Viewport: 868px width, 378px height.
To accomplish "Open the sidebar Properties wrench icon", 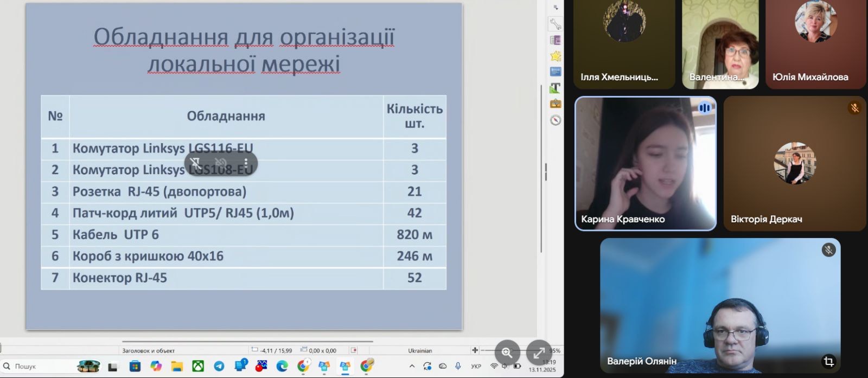I will click(555, 24).
